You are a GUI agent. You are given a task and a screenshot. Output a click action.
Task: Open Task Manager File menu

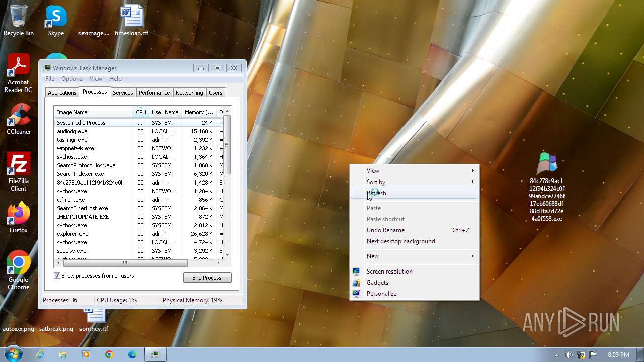click(x=50, y=79)
